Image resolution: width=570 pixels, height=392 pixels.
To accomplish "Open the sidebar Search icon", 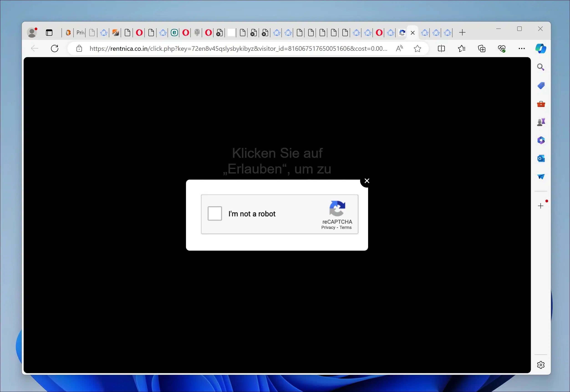I will click(x=541, y=67).
